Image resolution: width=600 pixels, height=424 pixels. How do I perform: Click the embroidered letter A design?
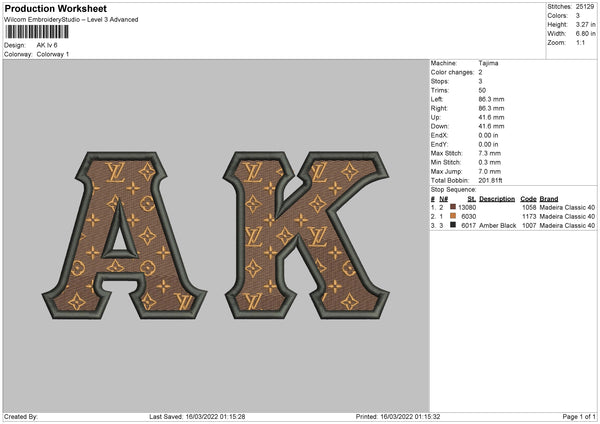pyautogui.click(x=124, y=235)
